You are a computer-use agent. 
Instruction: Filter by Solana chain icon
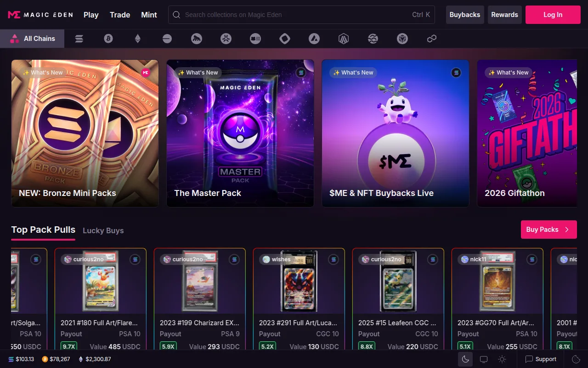click(x=79, y=39)
